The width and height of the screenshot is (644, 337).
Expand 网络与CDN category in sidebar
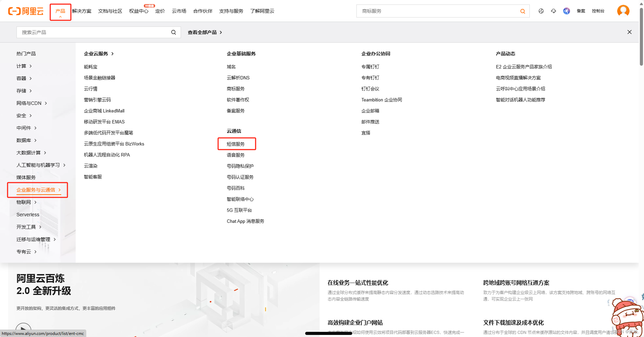(x=32, y=103)
